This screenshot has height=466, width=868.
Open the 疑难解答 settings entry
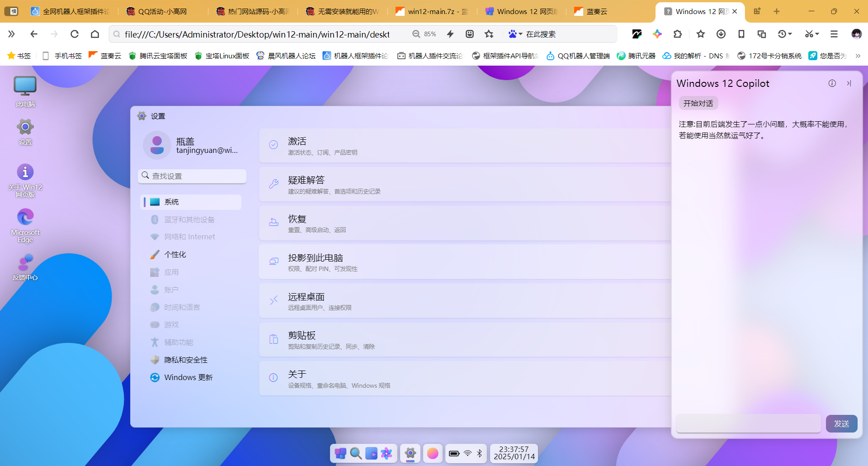(465, 184)
